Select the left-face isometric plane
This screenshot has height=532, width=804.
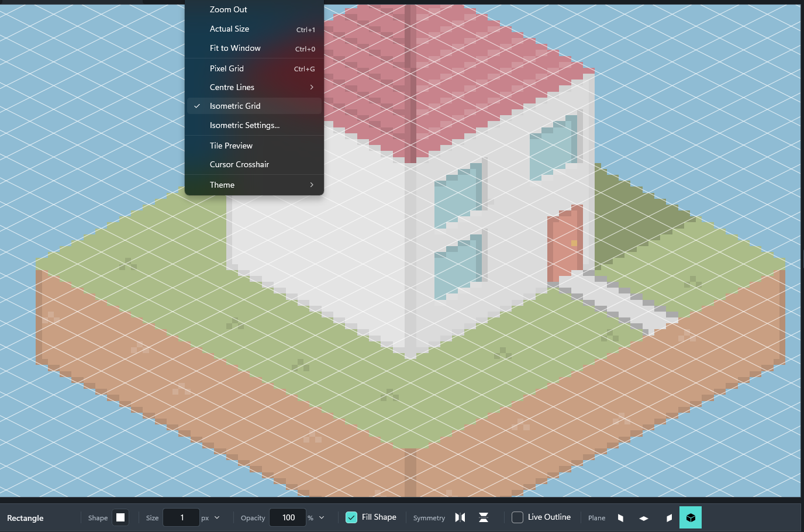[x=620, y=517]
